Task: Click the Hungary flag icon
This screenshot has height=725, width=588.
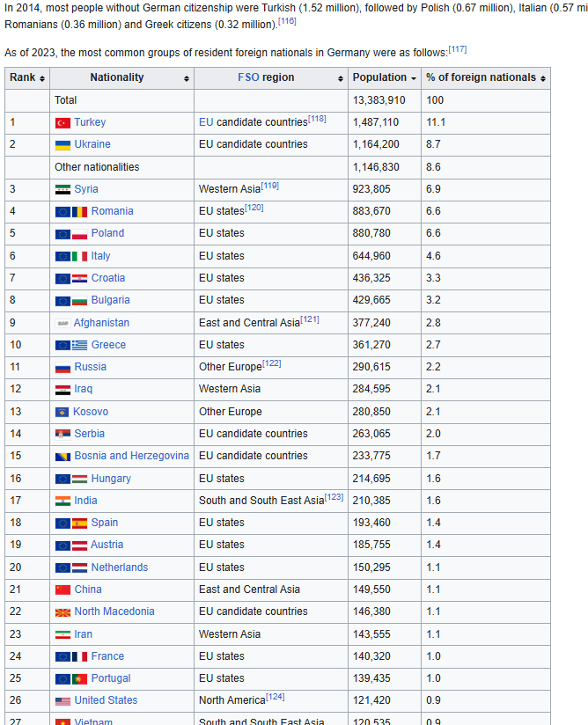Action: (79, 479)
